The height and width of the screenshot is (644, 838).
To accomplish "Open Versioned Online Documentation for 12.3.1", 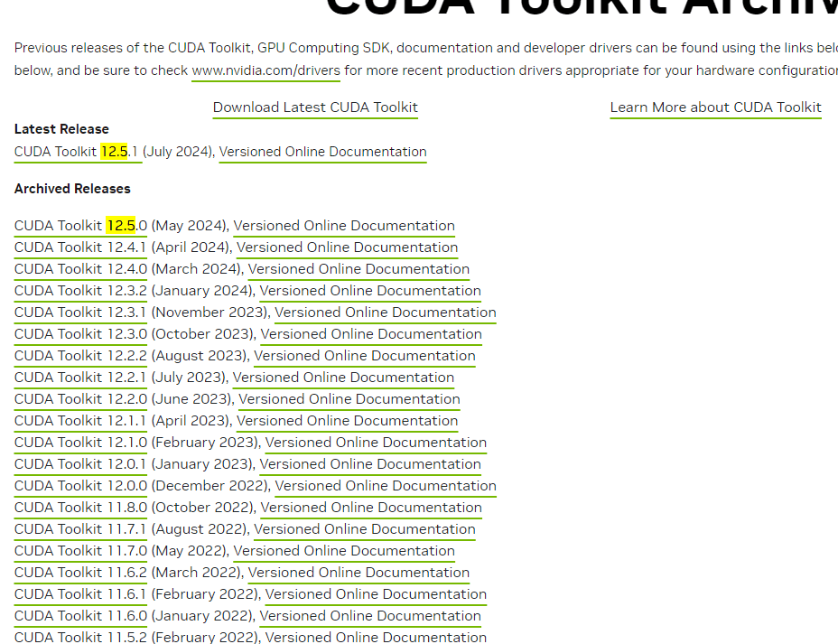I will [x=386, y=313].
